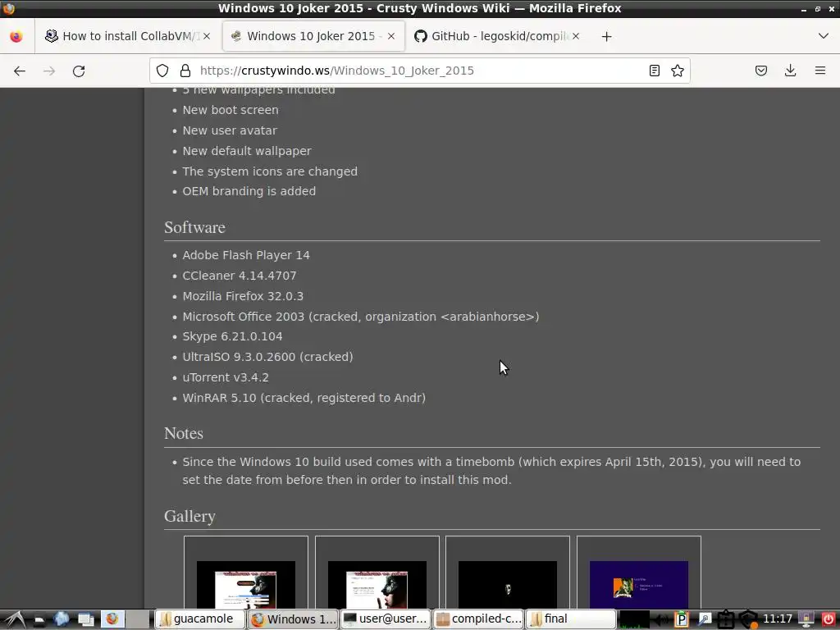Open the taskbar start menu icon

pos(16,619)
